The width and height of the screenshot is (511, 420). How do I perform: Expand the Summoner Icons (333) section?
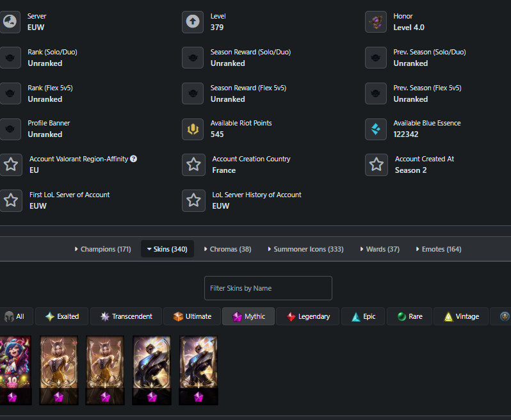pos(305,249)
